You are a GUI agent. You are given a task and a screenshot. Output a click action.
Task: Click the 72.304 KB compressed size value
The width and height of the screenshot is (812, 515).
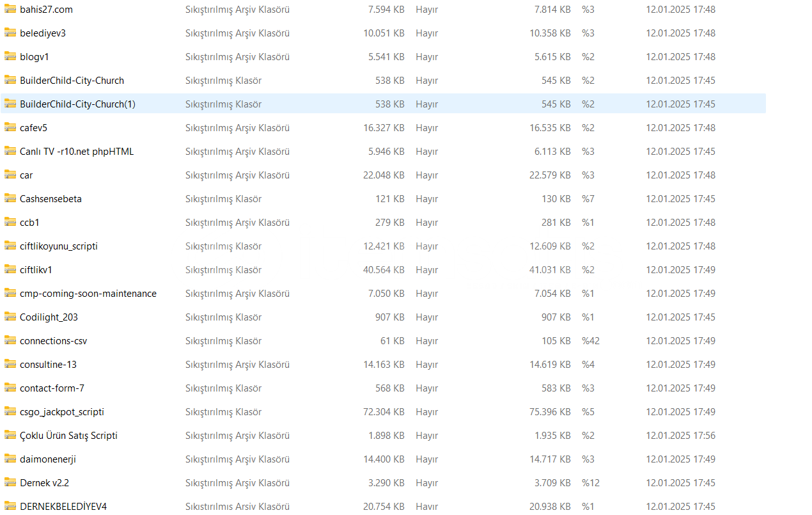click(x=384, y=412)
